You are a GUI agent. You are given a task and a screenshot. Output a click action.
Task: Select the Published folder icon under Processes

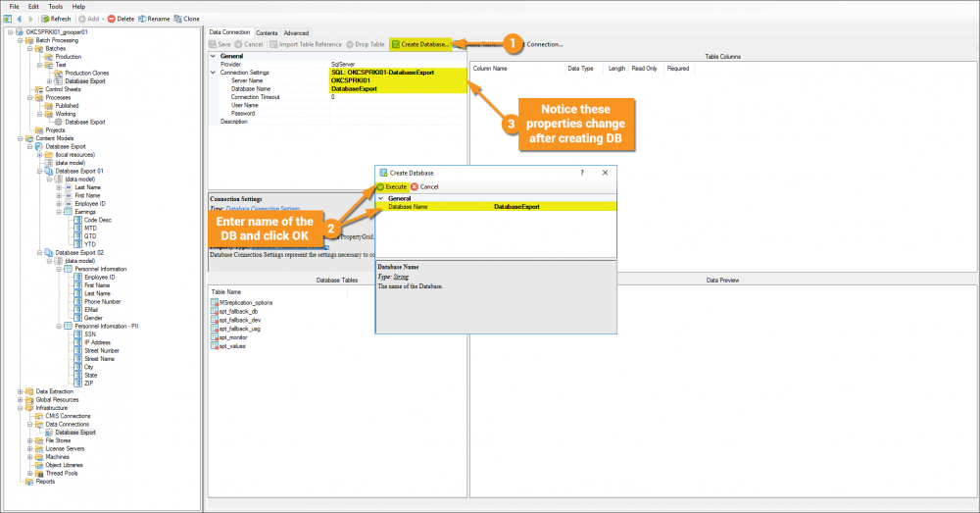coord(49,106)
